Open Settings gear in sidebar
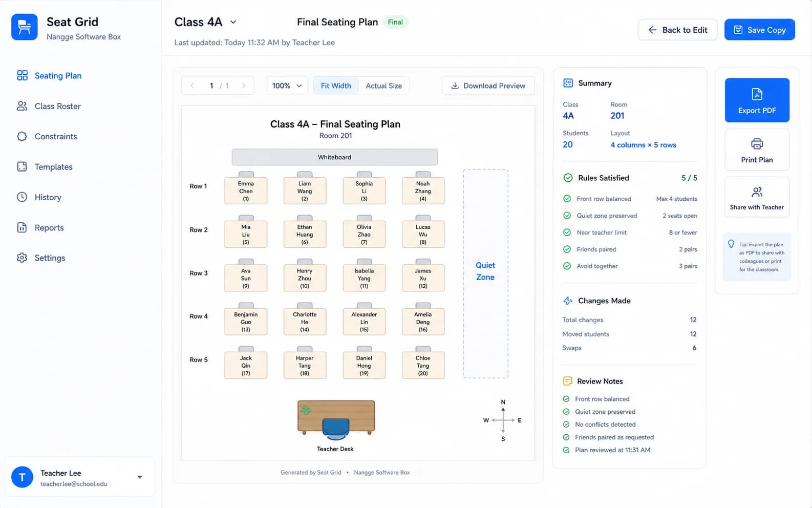The height and width of the screenshot is (508, 812). coord(22,258)
